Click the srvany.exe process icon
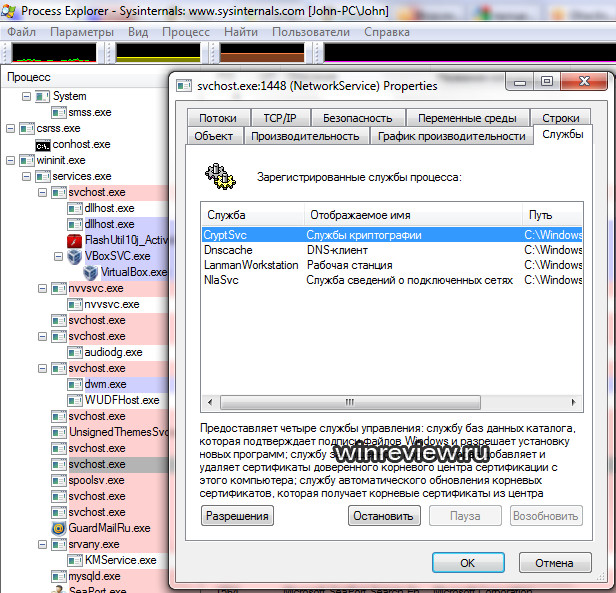The width and height of the screenshot is (616, 593). coord(59,545)
